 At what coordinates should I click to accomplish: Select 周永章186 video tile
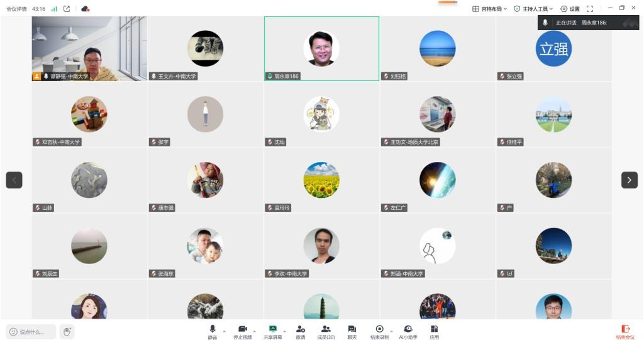321,48
